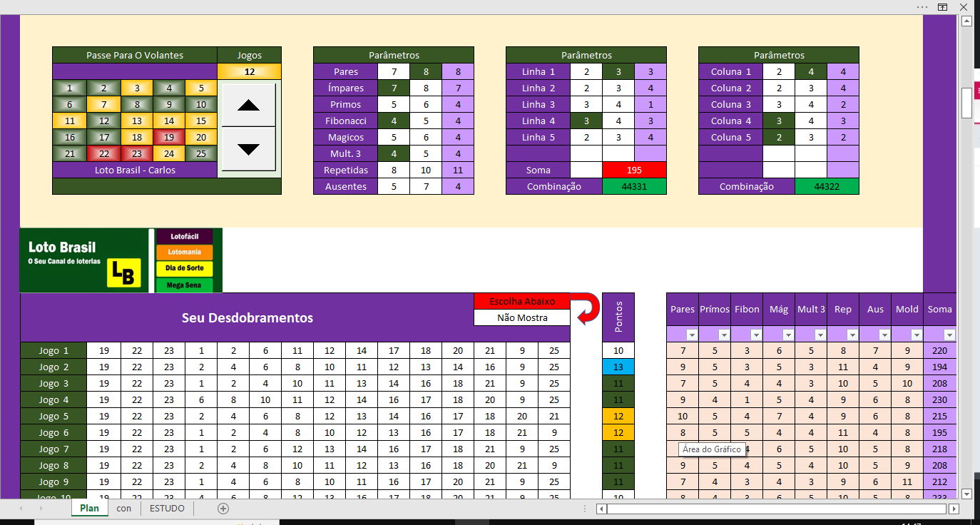Click the Ausentes parameter label
Image resolution: width=980 pixels, height=525 pixels.
coord(345,186)
